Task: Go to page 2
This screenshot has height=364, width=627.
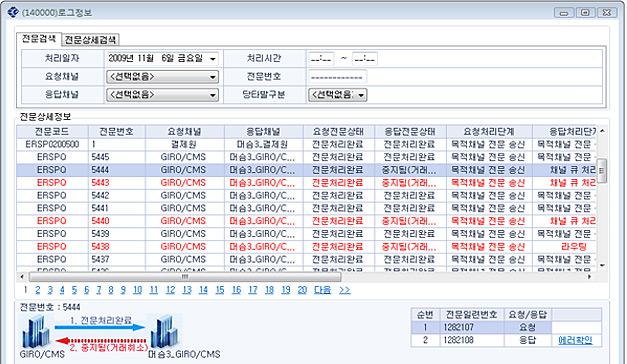Action: coord(38,290)
